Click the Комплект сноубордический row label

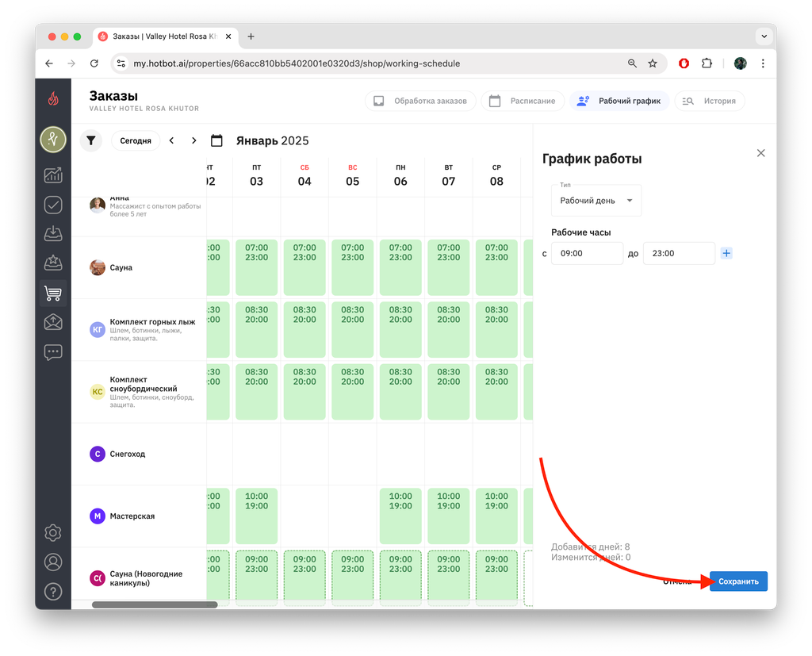click(x=144, y=384)
